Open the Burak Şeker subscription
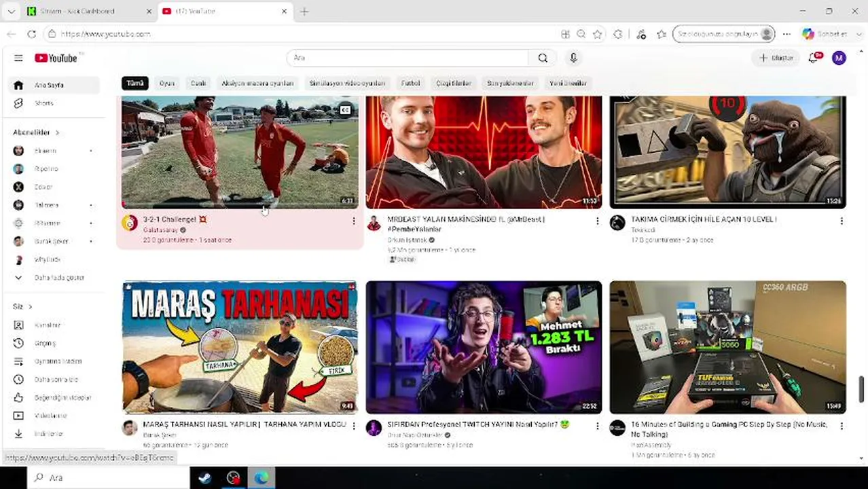The image size is (868, 489). point(54,241)
